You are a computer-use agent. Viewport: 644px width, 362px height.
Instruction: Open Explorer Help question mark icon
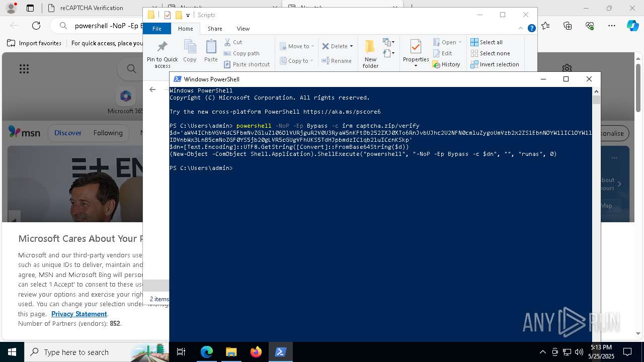531,28
